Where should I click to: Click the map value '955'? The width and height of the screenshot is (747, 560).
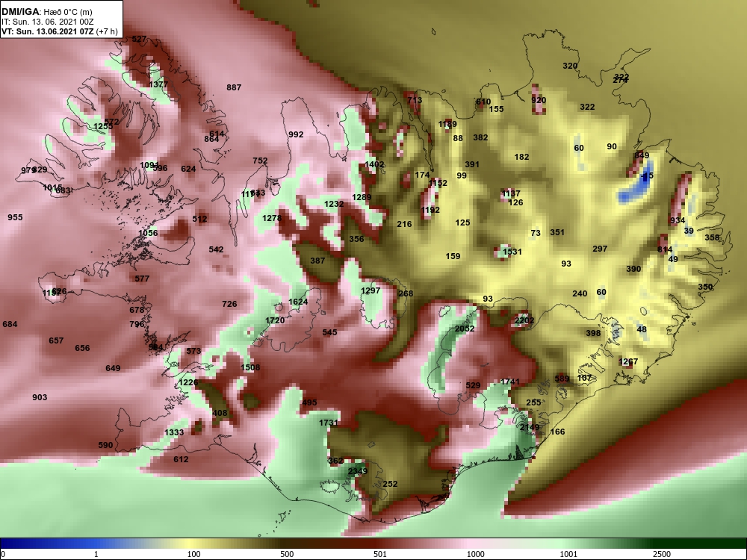click(15, 217)
